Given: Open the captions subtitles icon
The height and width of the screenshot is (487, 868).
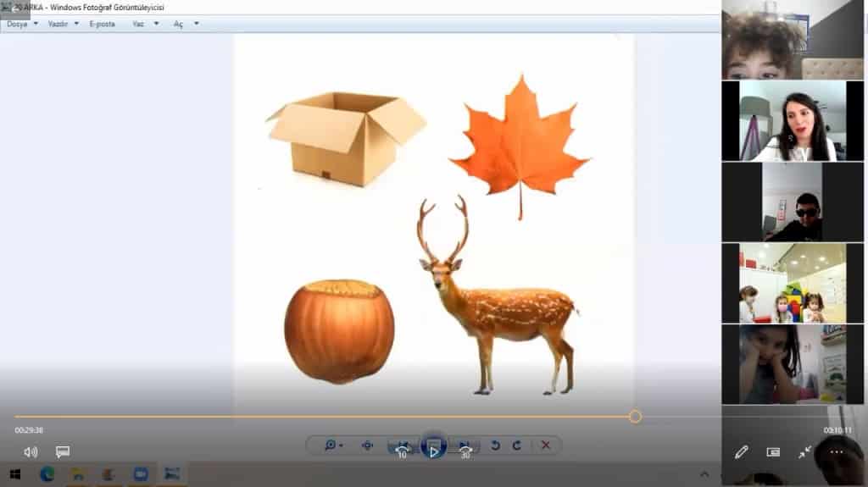Looking at the screenshot, I should coord(63,451).
